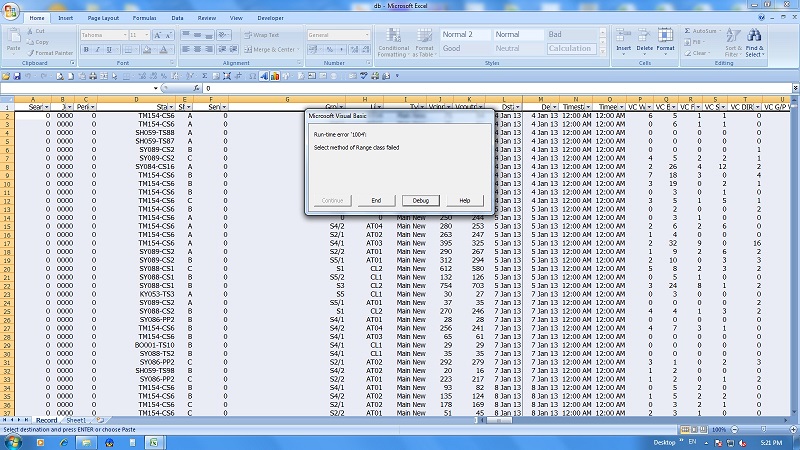The width and height of the screenshot is (800, 450).
Task: Open Find & Select menu
Action: point(755,42)
